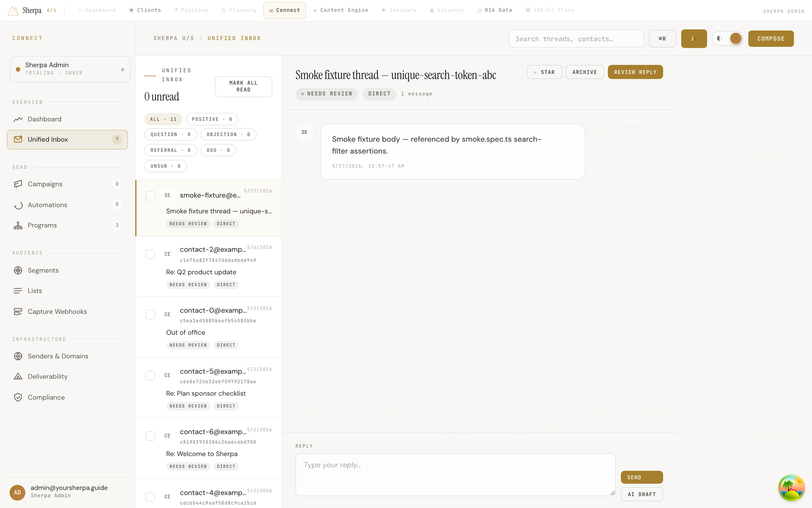
Task: Select the contact-6 thread checkbox
Action: click(150, 436)
